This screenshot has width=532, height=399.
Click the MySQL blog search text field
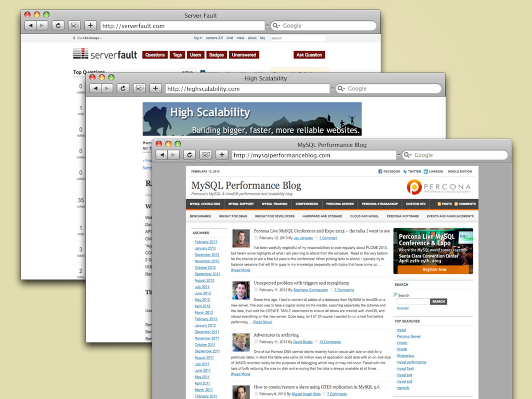coord(413,302)
